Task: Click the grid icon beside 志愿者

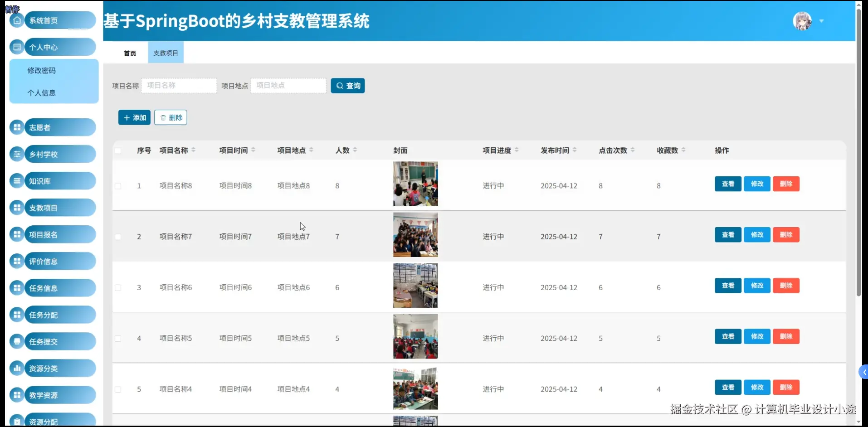Action: (17, 127)
